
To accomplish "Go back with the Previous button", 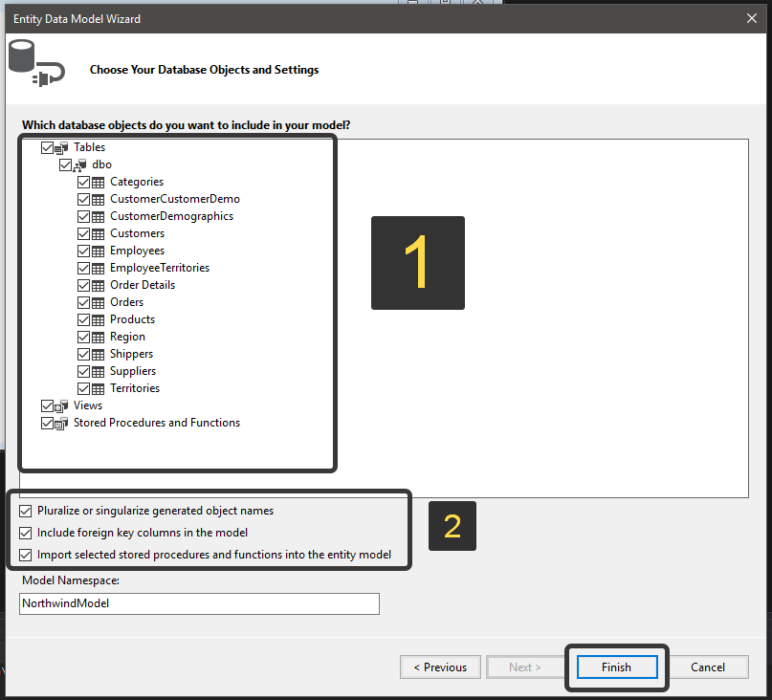I will coord(440,667).
